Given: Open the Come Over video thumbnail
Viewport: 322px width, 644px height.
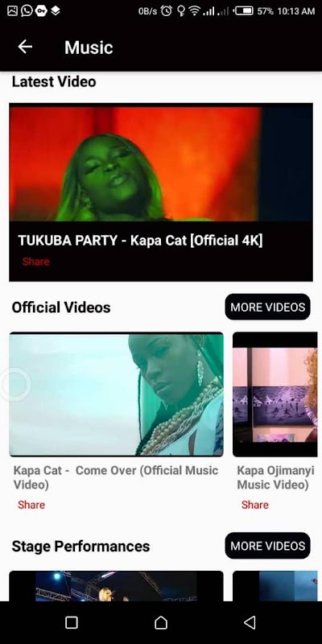Looking at the screenshot, I should tap(116, 394).
